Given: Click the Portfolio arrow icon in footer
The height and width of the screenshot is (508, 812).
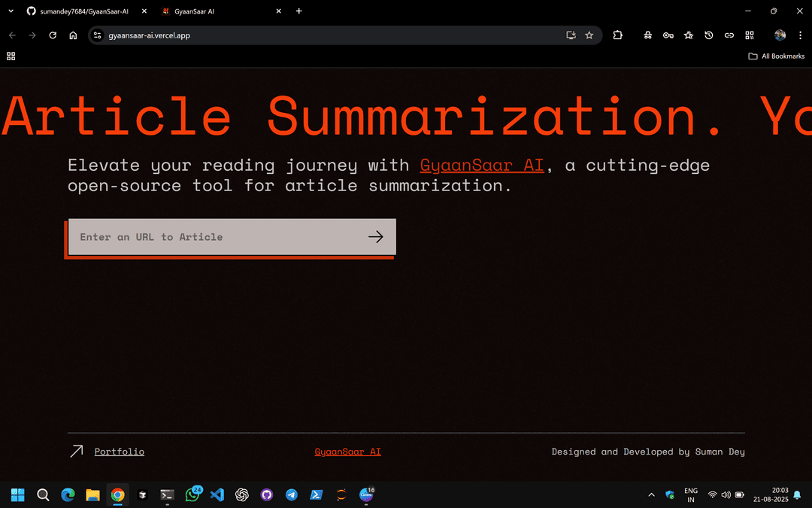Looking at the screenshot, I should [x=76, y=452].
